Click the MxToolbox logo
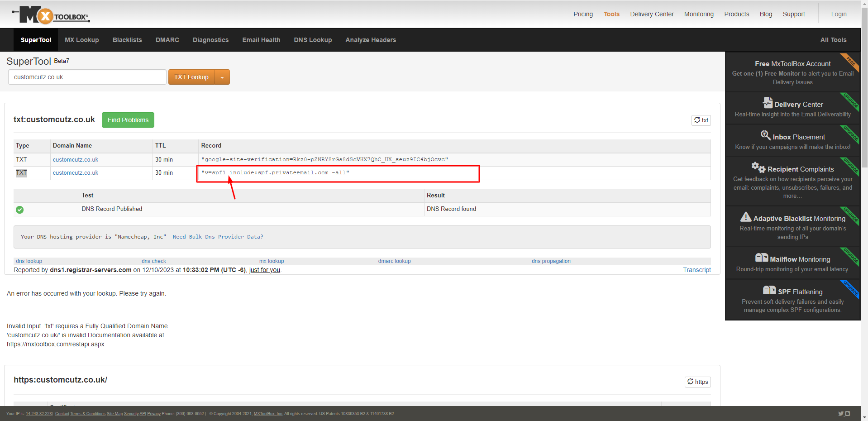Viewport: 868px width, 421px height. click(x=51, y=15)
